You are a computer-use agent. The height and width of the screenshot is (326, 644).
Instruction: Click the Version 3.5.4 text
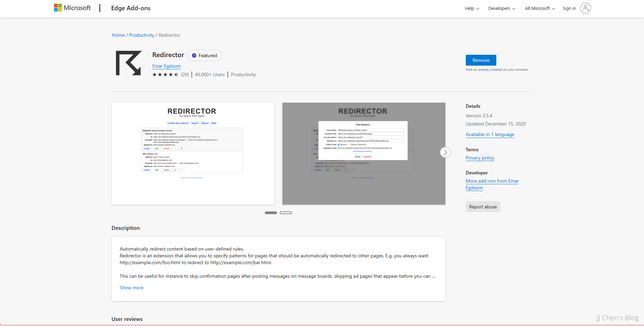tap(479, 116)
